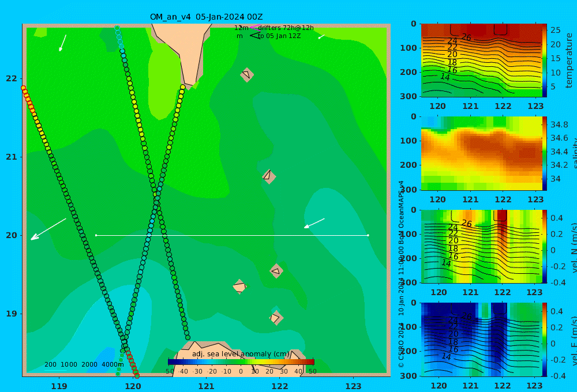Click the plot title OM_an_v4 05-Jan-2024 00Z
The width and height of the screenshot is (577, 392).
coord(206,17)
